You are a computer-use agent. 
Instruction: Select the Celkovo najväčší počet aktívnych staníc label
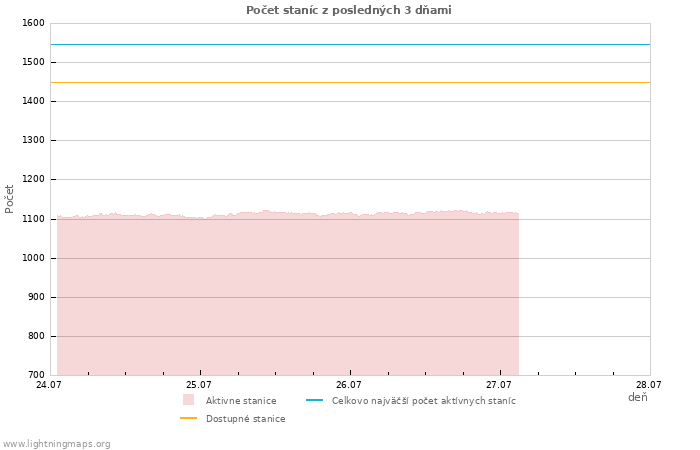pyautogui.click(x=424, y=401)
